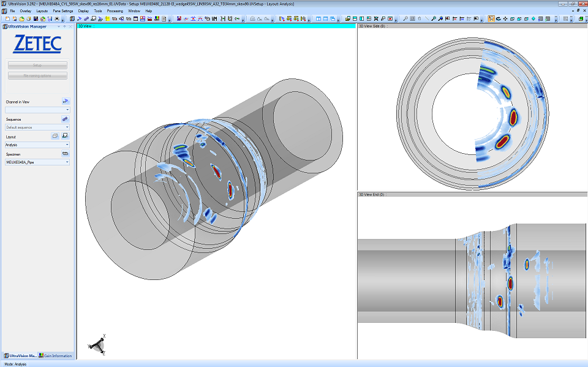Click the Channel in View selector icon
Screen dimensions: 588x367
[65, 102]
